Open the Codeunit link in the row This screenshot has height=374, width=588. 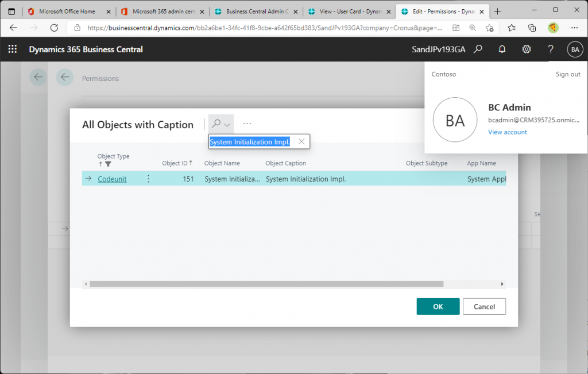112,179
